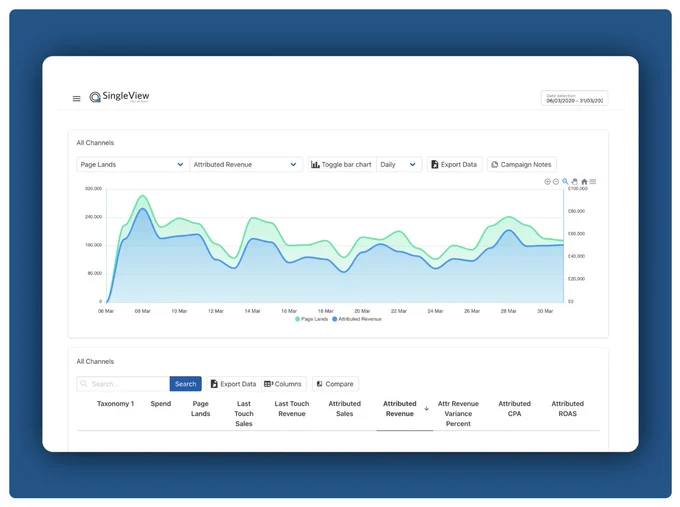The image size is (680, 507).
Task: Sort by Last Touch Sales column
Action: coord(244,414)
